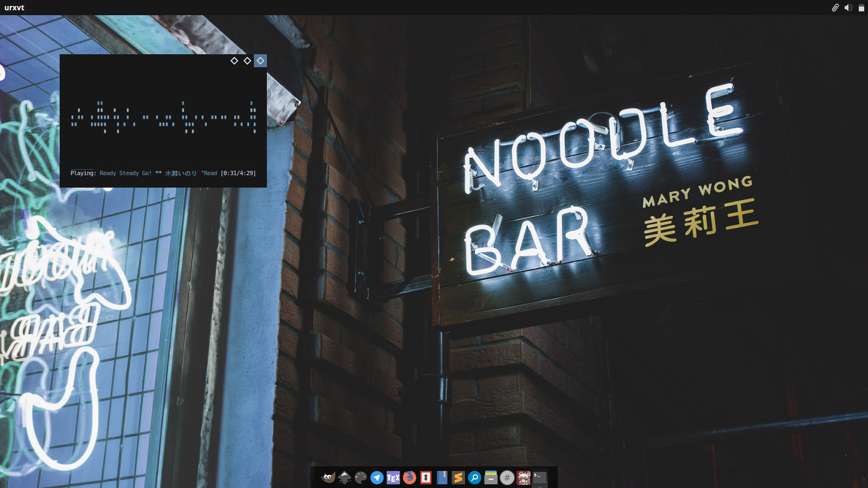Screen dimensions: 868x488
Task: Open the red up-down arrow app
Action: [426, 477]
